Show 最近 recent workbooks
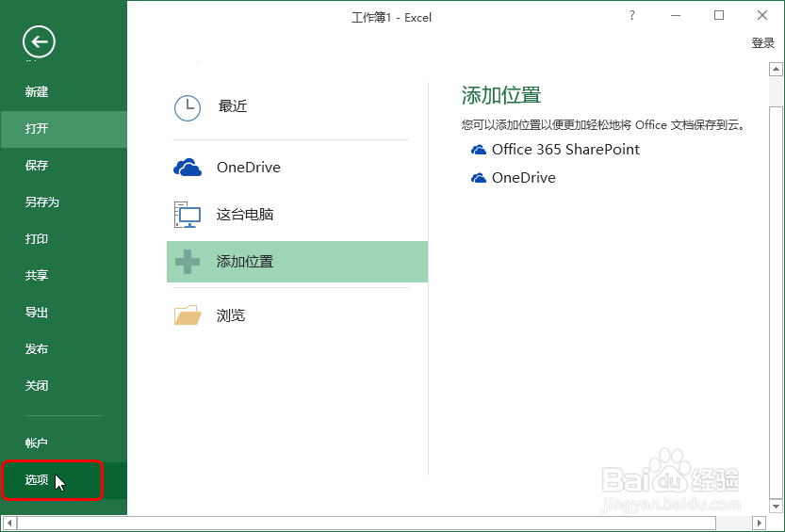 232,106
